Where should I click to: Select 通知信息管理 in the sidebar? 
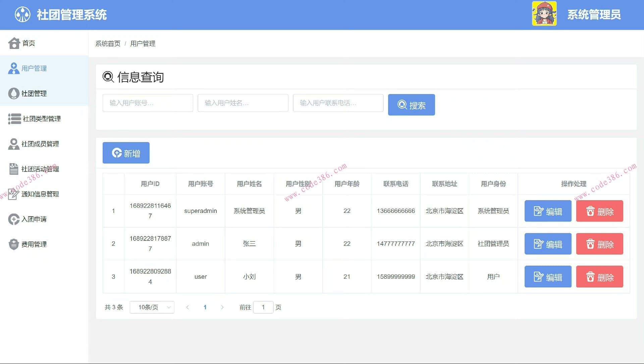(41, 194)
